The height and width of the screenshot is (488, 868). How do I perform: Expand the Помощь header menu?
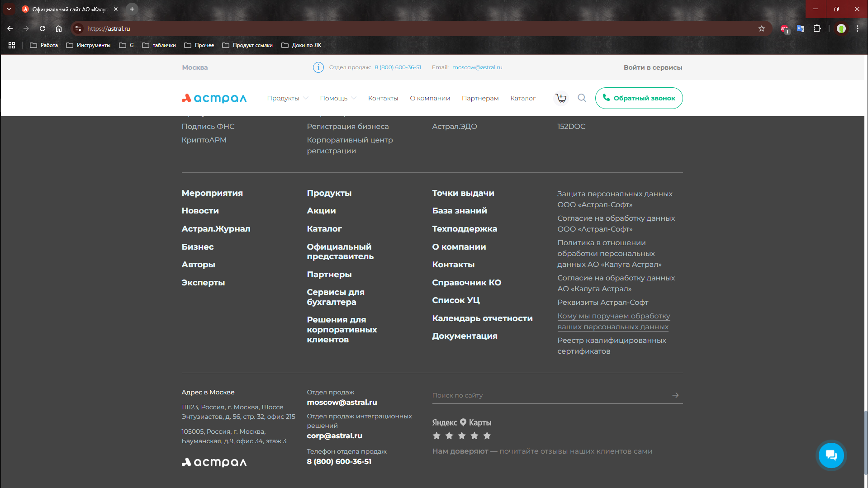(338, 98)
